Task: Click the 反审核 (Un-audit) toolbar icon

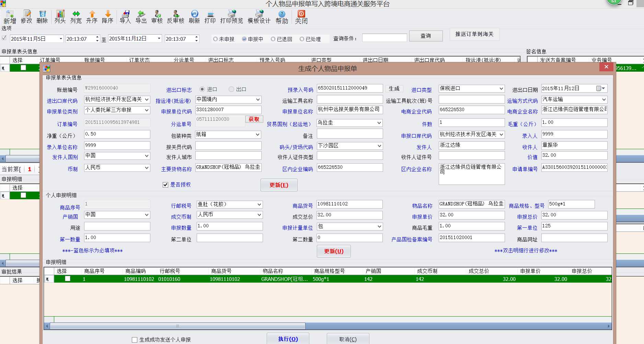Action: point(176,17)
